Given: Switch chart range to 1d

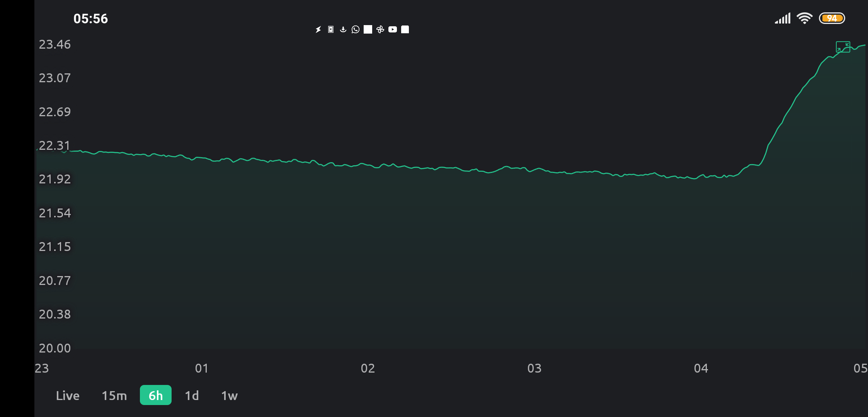Looking at the screenshot, I should click(192, 395).
